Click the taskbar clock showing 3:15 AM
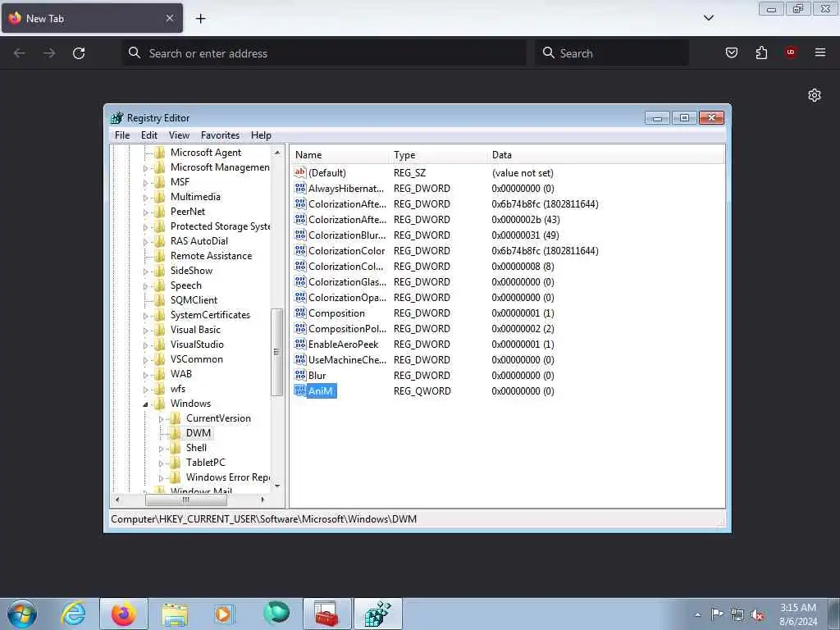The image size is (840, 630). click(798, 614)
